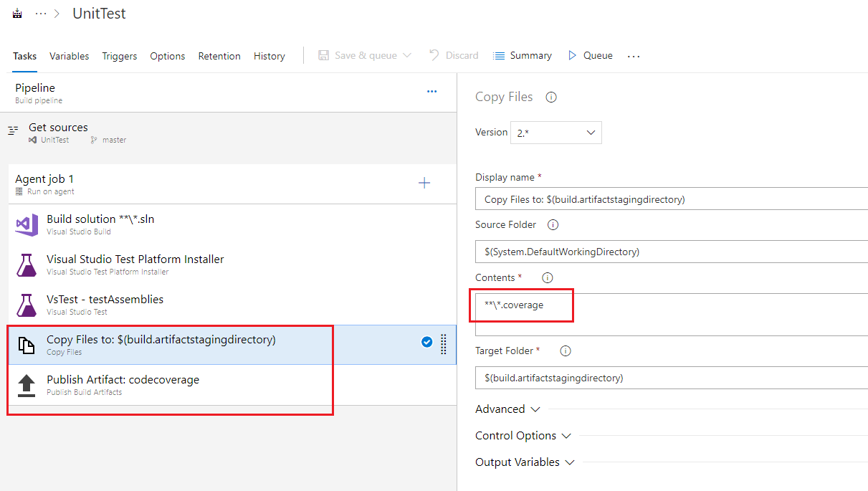Expand the Control Options section
This screenshot has height=491, width=868.
click(x=523, y=436)
